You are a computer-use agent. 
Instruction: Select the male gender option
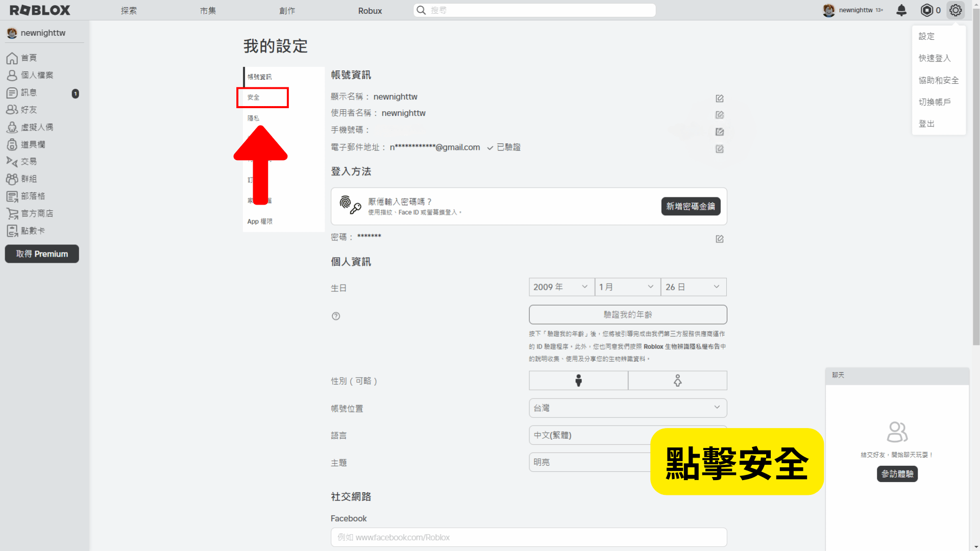578,381
